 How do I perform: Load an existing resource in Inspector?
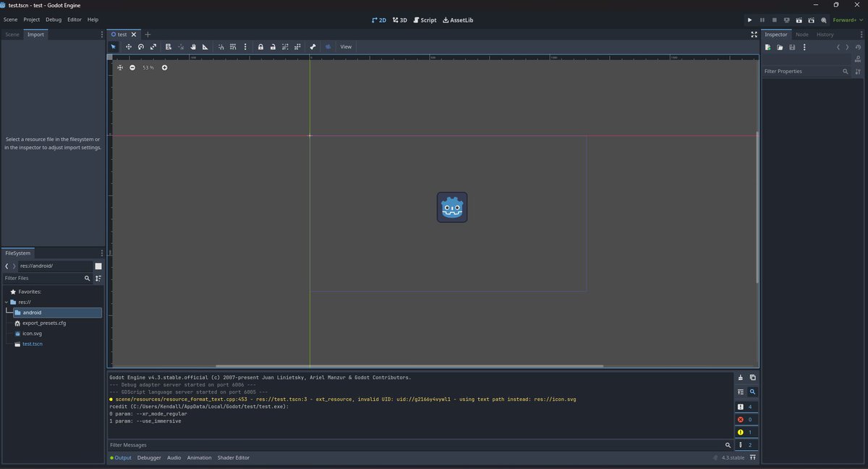click(x=780, y=47)
